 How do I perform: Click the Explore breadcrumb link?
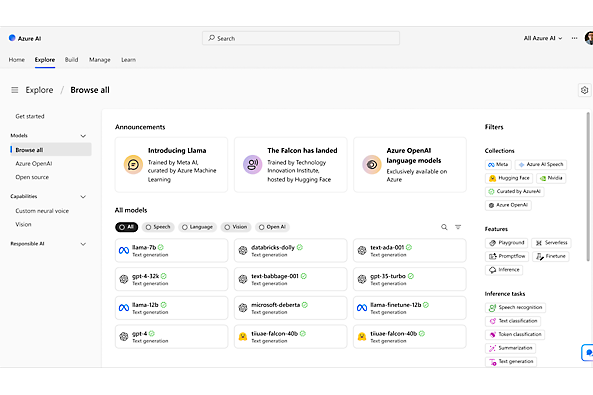(x=39, y=90)
